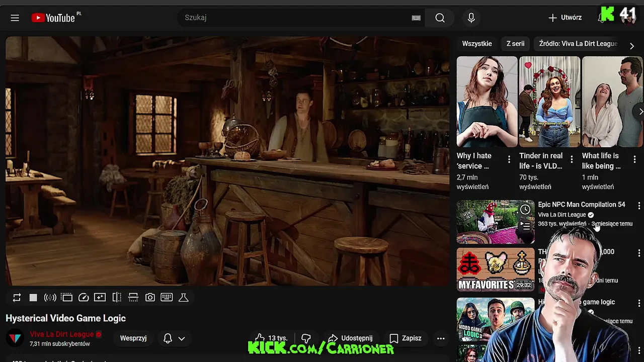This screenshot has height=362, width=644.
Task: Take a screenshot with camera icon
Action: point(150,298)
